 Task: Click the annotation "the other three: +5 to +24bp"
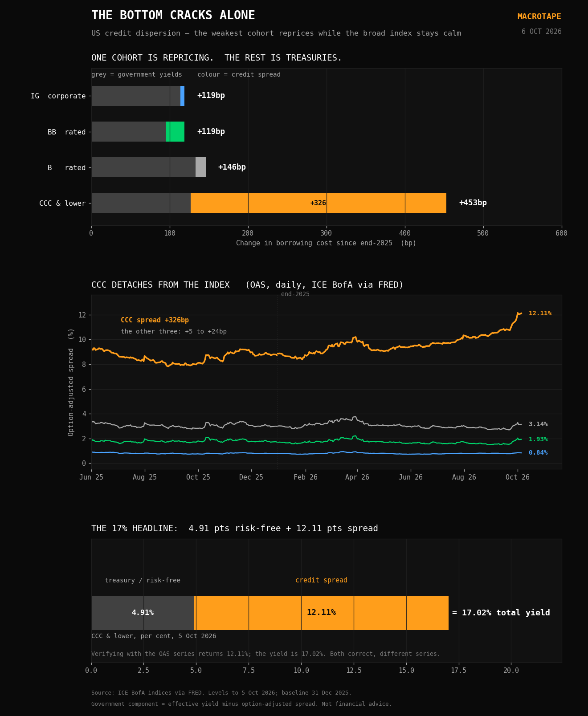(174, 332)
